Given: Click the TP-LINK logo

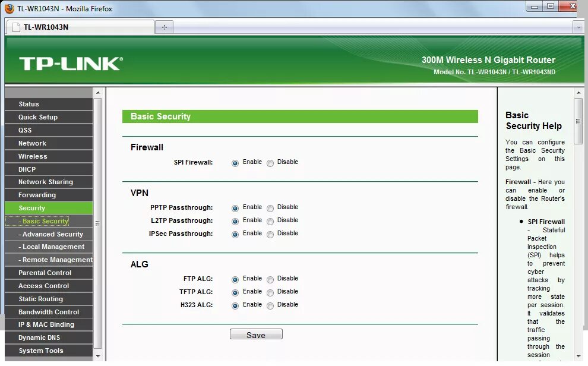Looking at the screenshot, I should click(x=71, y=64).
